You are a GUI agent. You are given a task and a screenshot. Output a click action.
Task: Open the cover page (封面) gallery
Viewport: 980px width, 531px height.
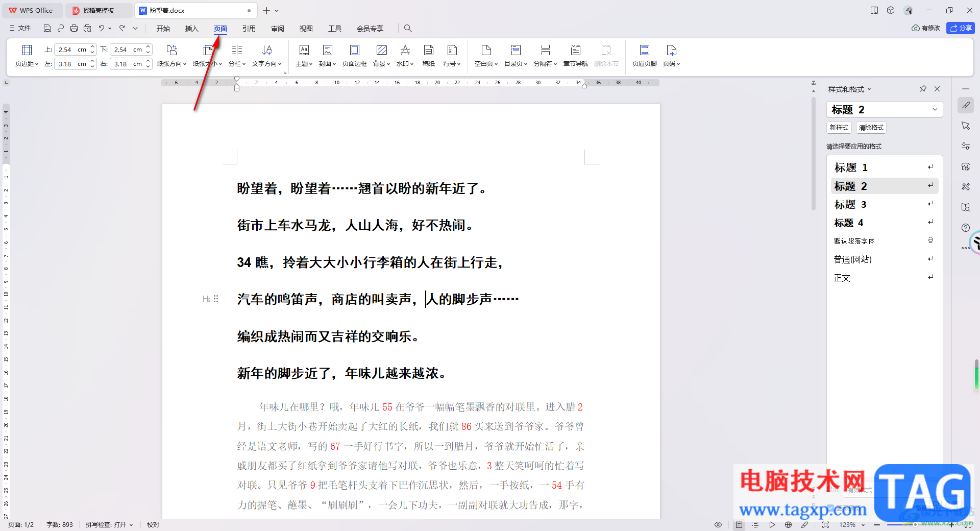327,56
